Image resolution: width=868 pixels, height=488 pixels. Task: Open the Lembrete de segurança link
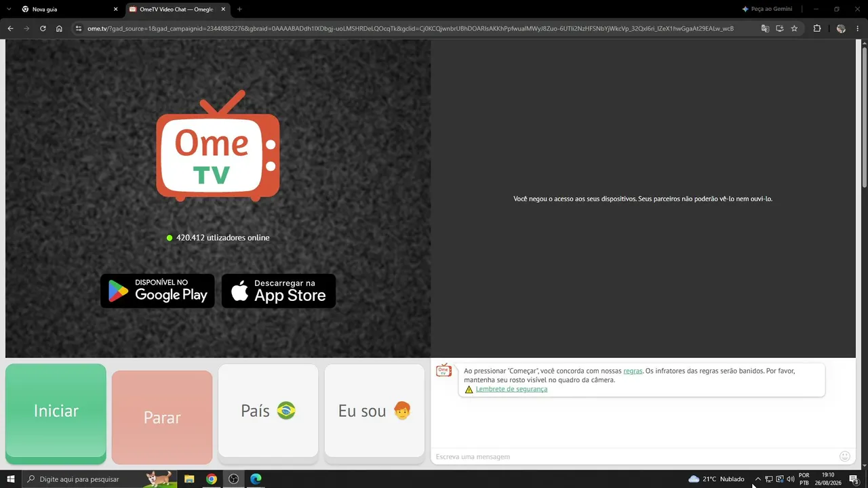(x=511, y=389)
